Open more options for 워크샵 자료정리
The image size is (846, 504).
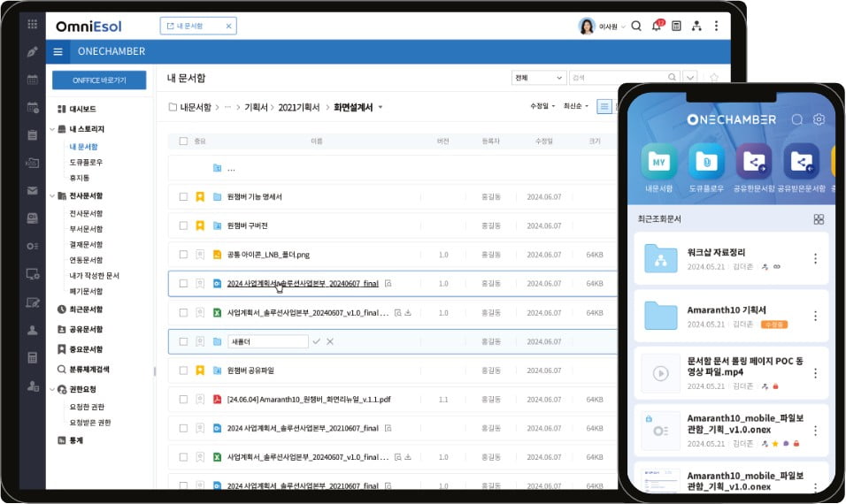click(x=815, y=259)
